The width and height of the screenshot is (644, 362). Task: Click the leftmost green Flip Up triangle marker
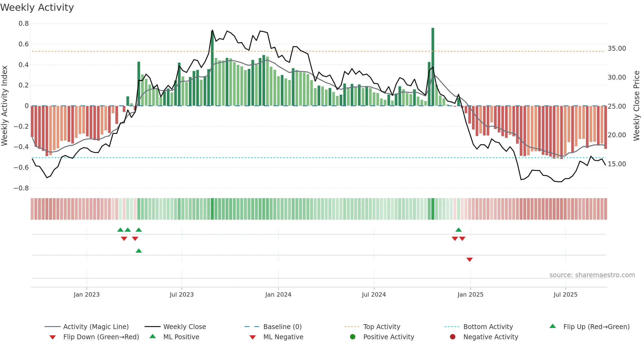point(120,230)
